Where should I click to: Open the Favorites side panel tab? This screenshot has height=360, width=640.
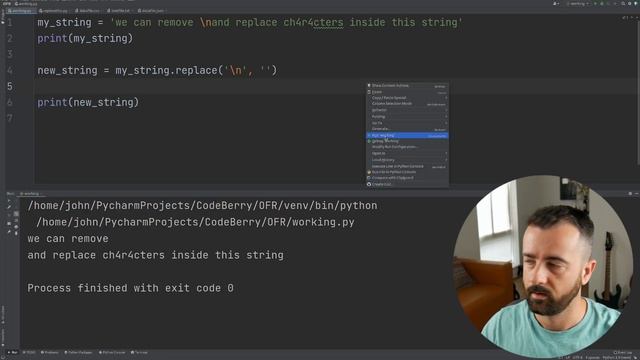3,337
